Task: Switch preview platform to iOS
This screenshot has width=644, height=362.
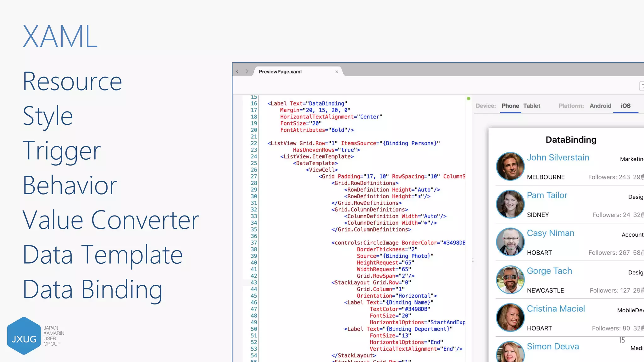Action: point(626,106)
